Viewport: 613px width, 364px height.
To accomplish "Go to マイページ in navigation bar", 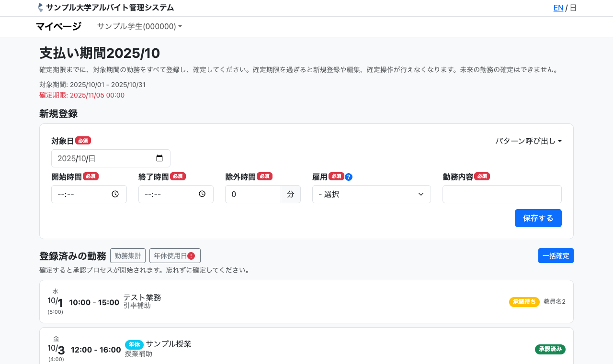I will (x=58, y=27).
